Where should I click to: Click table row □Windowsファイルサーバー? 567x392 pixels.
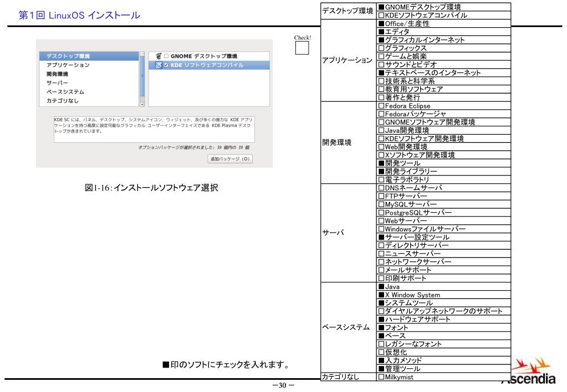pos(444,229)
